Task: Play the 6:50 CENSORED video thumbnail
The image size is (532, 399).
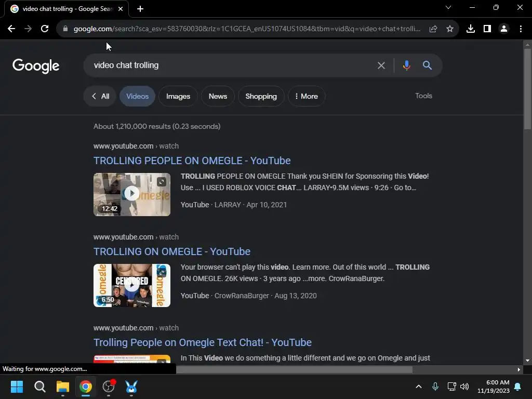Action: click(132, 285)
